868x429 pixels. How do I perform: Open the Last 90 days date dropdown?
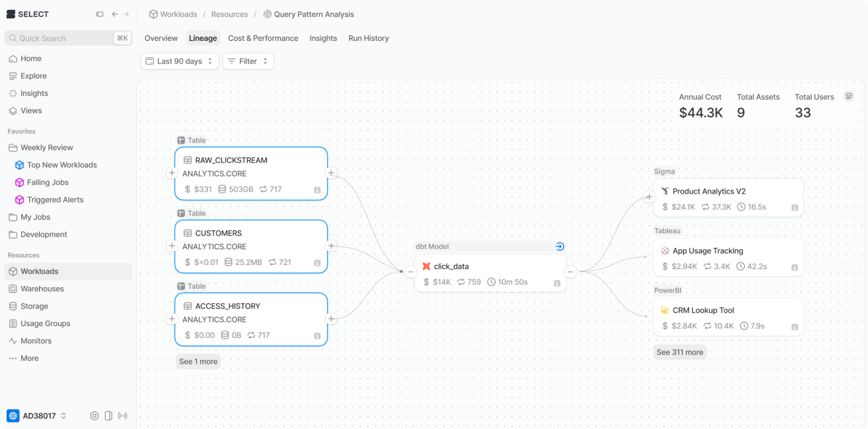tap(180, 61)
